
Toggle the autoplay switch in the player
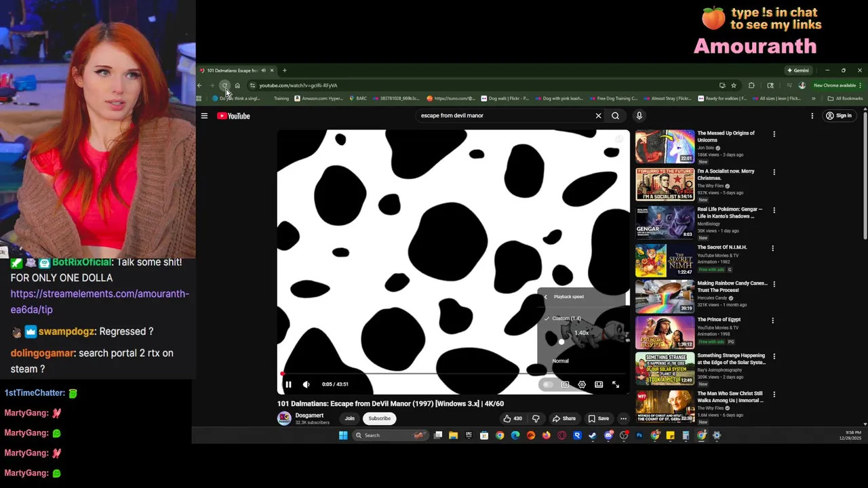pos(547,384)
